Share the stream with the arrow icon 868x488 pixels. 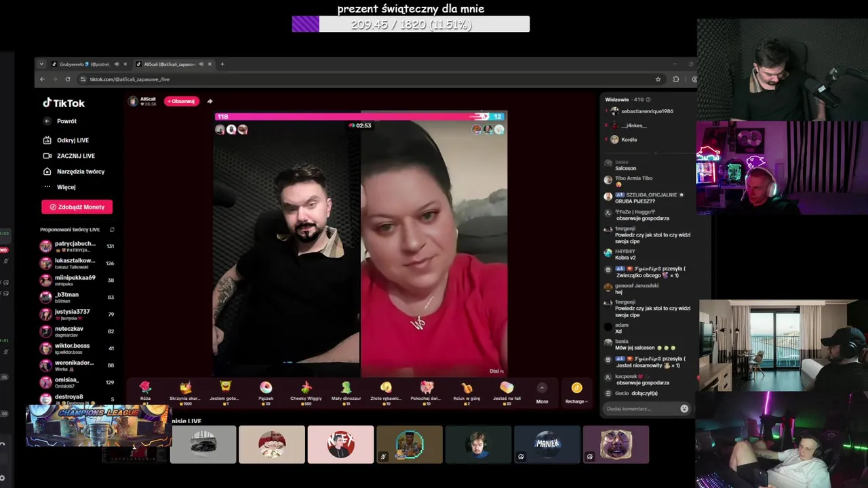pos(210,101)
